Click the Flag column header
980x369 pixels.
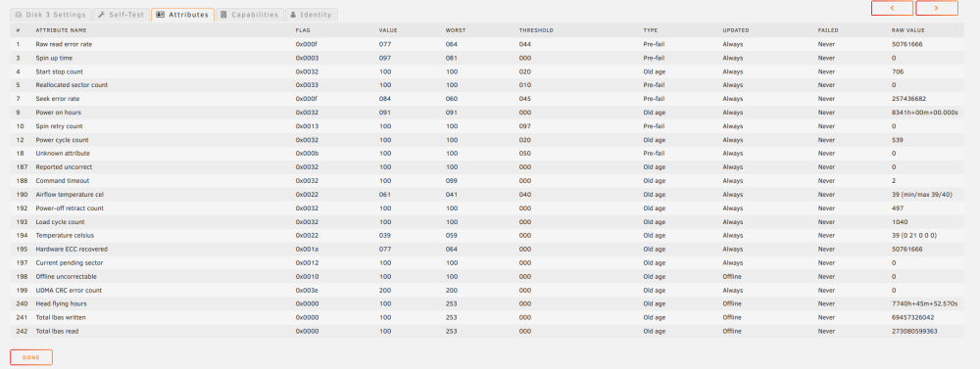(303, 30)
